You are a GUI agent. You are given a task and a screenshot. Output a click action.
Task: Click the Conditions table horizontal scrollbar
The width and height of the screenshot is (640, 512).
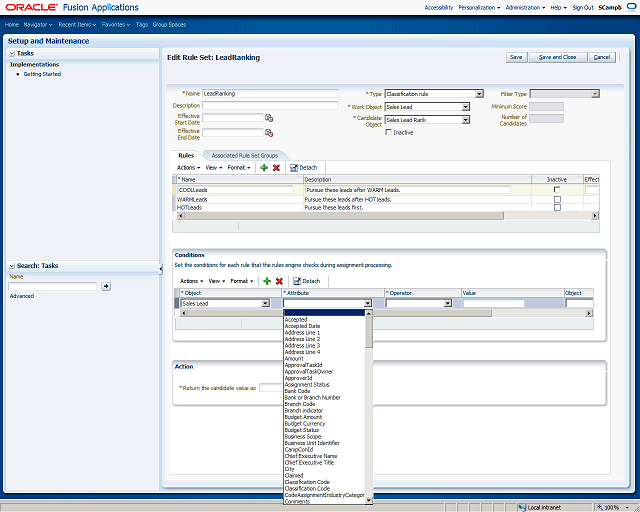click(339, 313)
